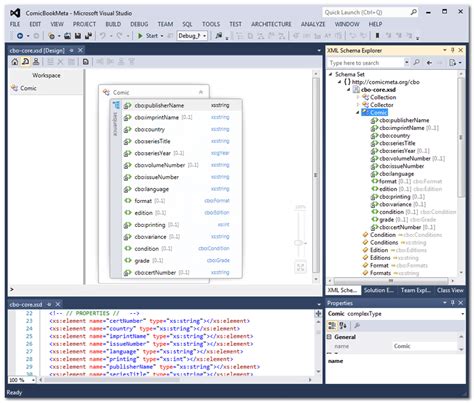Click the xs:string type of cbo:country

(x=220, y=129)
